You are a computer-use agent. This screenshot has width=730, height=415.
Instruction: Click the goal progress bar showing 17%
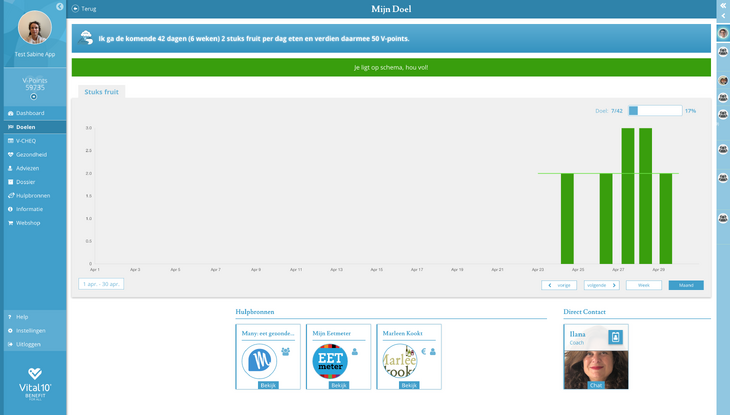click(x=654, y=111)
